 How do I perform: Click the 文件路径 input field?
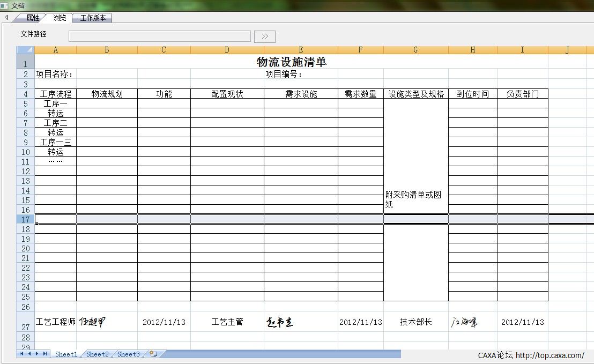click(x=159, y=36)
